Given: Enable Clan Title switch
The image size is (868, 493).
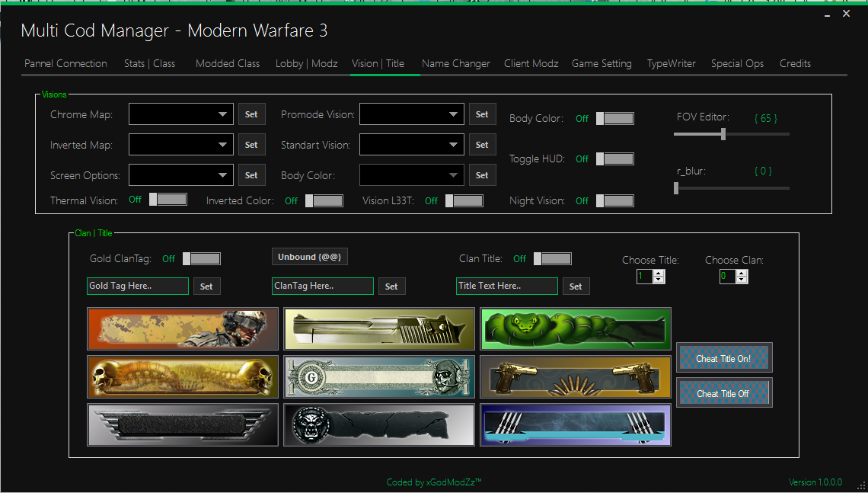Looking at the screenshot, I should tap(553, 258).
